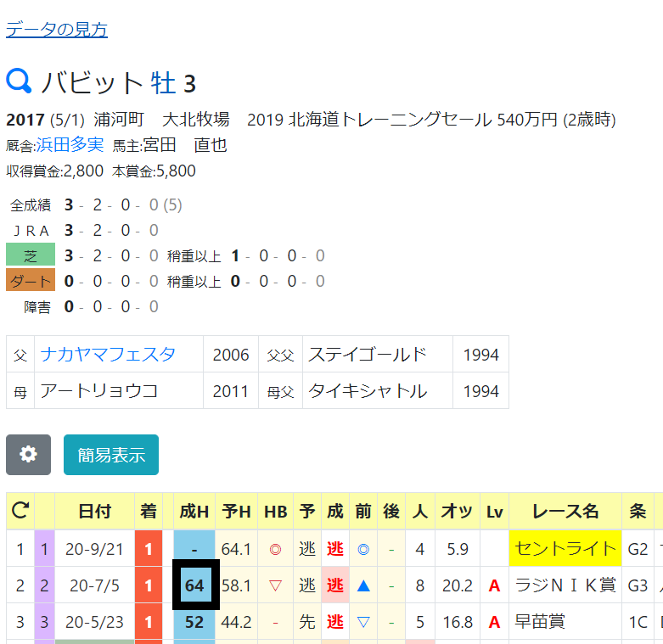Click the 成H value 52 cell
663x644 pixels.
point(194,622)
